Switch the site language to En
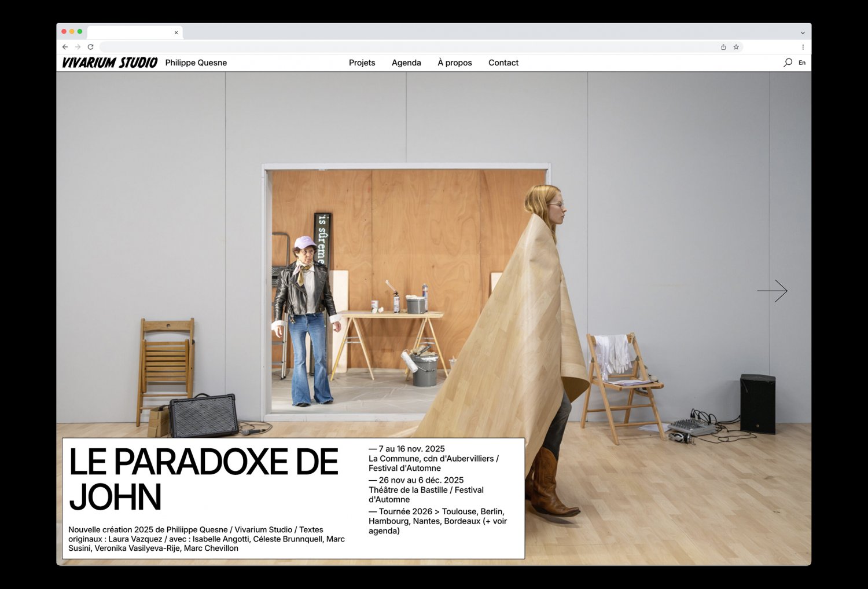Screen dimensions: 868x589 tap(802, 63)
